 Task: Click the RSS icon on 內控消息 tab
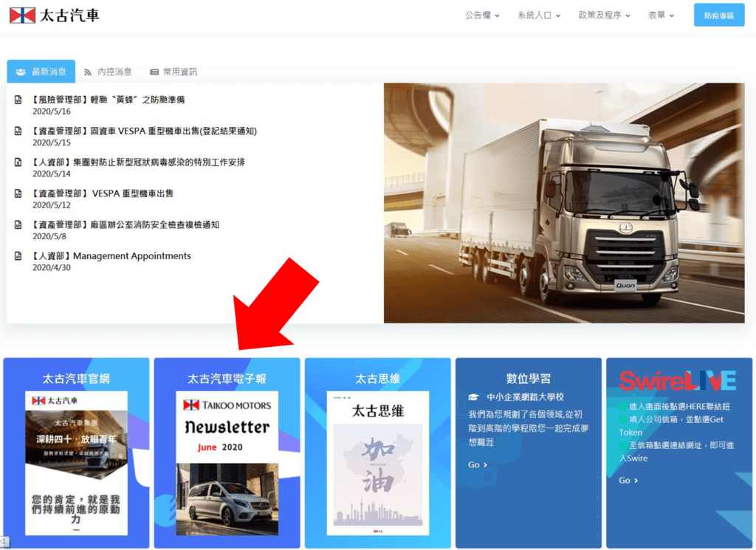click(88, 72)
